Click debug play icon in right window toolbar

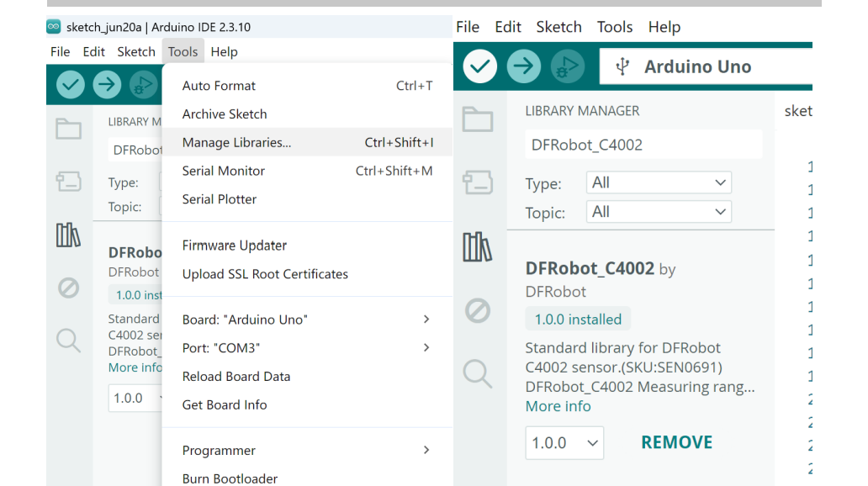click(568, 66)
